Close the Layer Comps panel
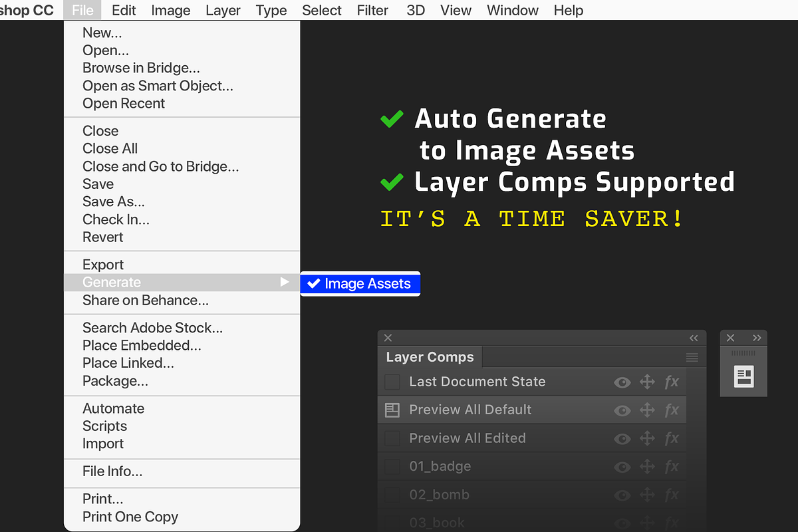Viewport: 798px width, 532px height. point(388,338)
